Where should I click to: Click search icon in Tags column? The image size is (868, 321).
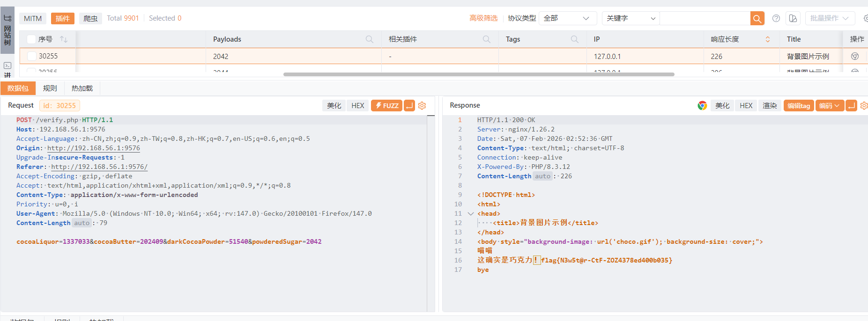point(575,39)
